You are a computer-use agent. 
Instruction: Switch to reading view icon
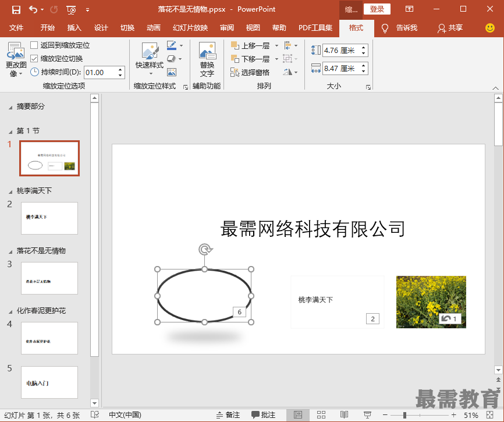point(345,415)
